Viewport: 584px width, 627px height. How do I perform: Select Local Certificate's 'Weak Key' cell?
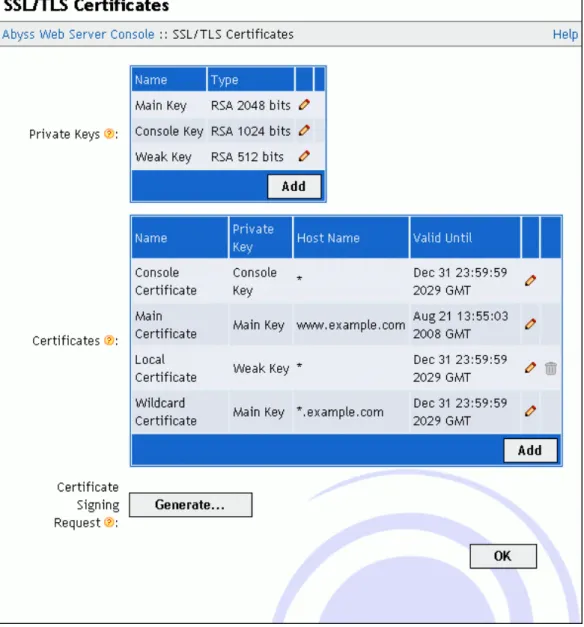pyautogui.click(x=261, y=368)
